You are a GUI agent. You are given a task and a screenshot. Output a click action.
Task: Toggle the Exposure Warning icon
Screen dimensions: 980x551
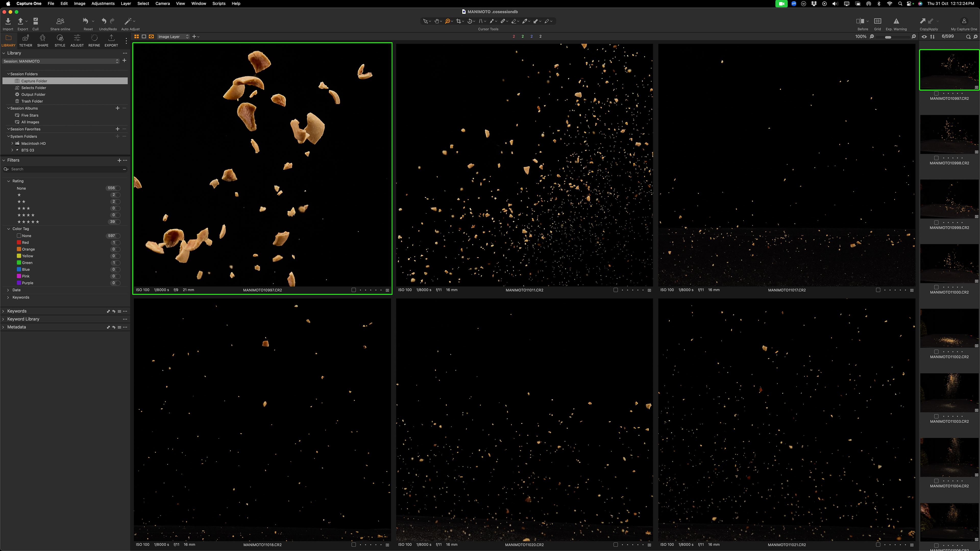coord(896,21)
